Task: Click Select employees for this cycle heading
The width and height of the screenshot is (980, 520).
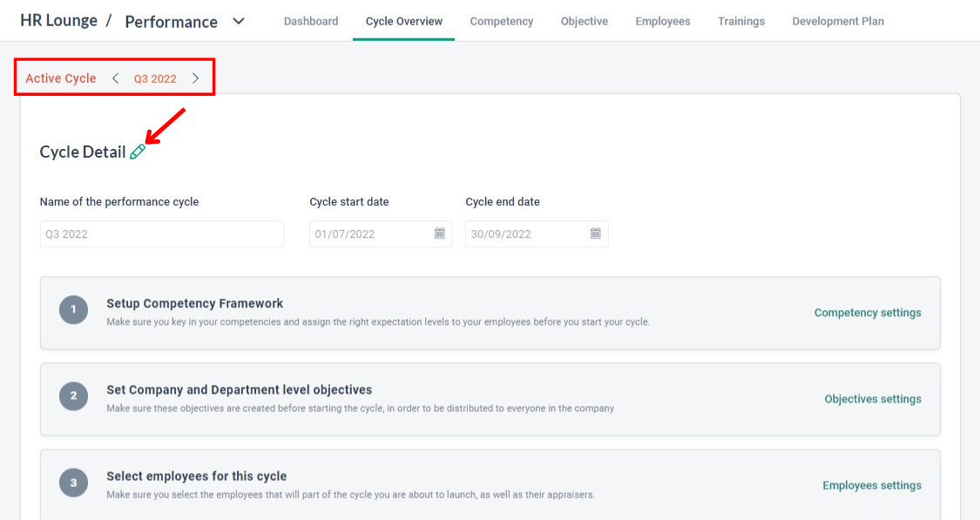Action: pos(196,476)
